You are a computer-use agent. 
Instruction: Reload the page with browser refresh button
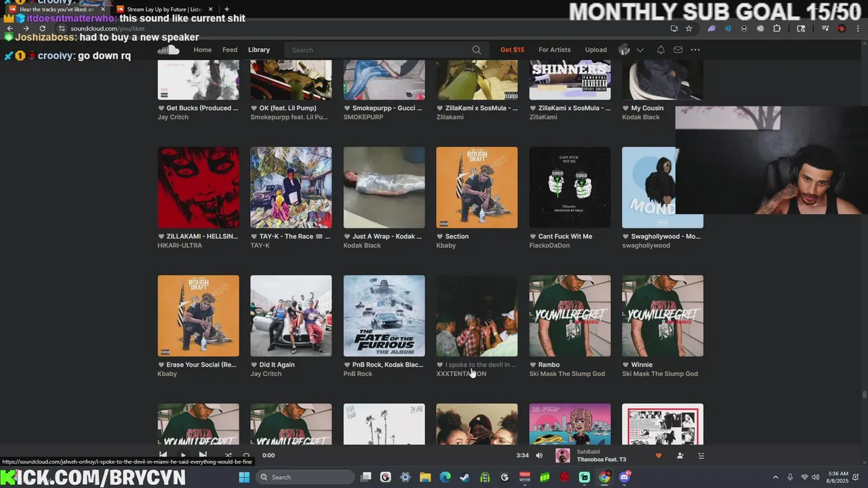[42, 28]
